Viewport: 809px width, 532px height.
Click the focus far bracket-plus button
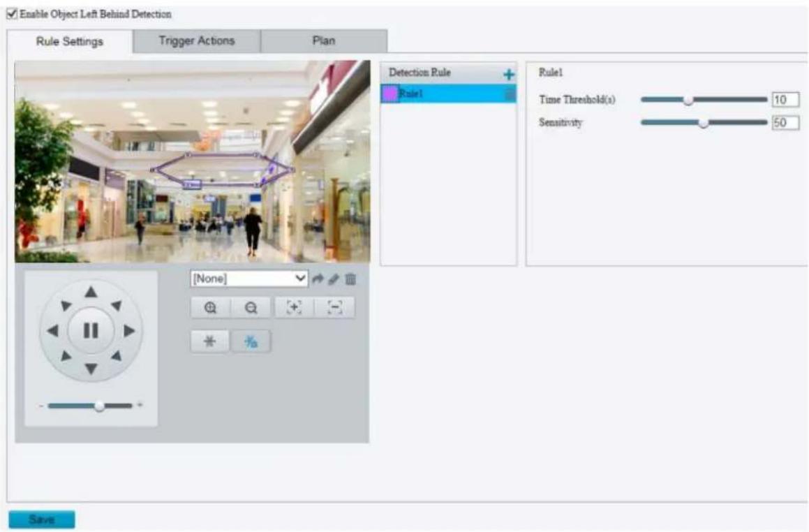294,307
